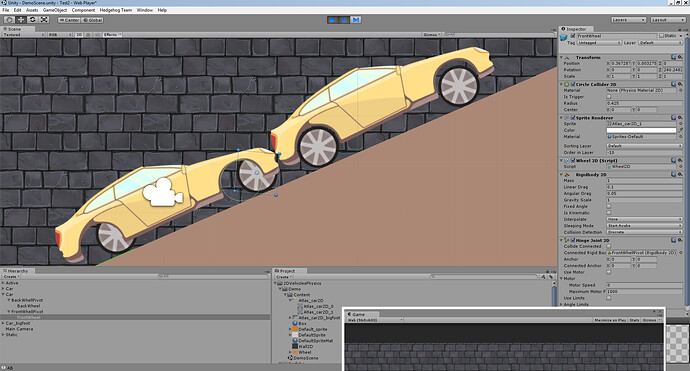Enable the Fixed Angle checkbox
Viewport: 690px width, 371px height.
click(609, 206)
